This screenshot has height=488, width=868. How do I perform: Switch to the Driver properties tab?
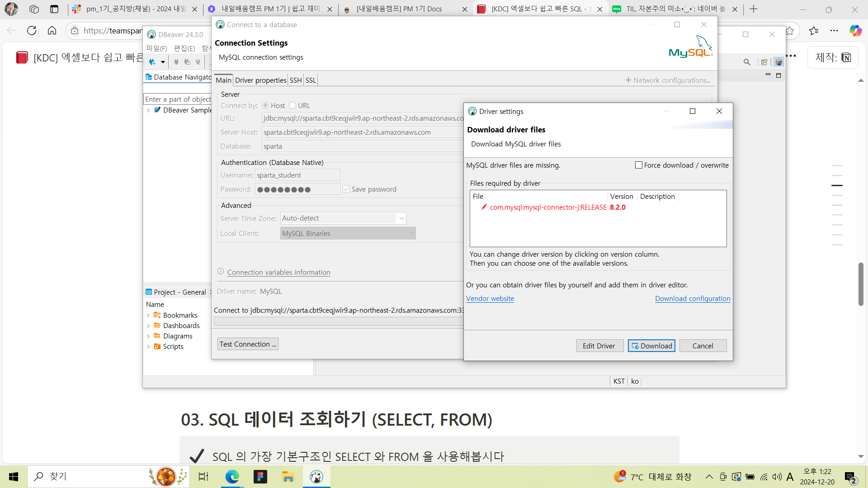point(260,80)
